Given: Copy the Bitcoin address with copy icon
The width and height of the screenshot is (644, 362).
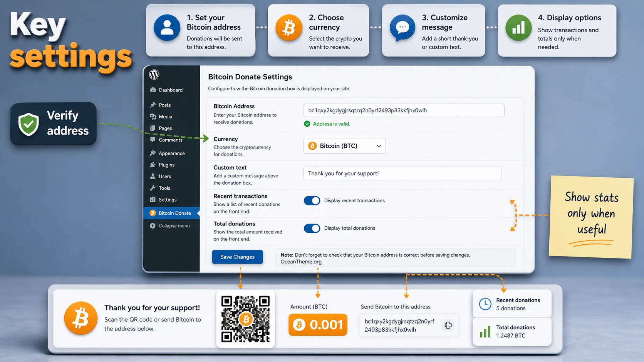Looking at the screenshot, I should (x=448, y=325).
